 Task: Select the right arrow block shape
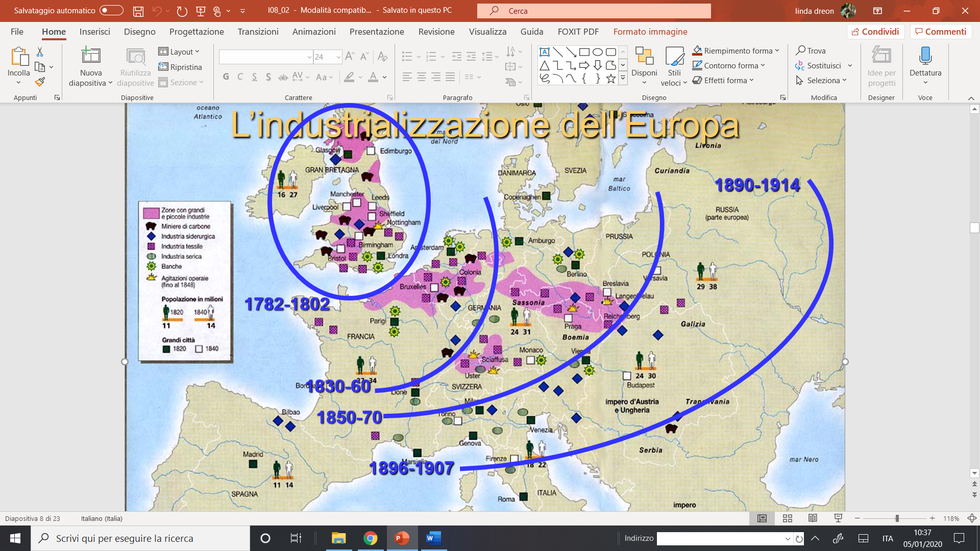584,65
